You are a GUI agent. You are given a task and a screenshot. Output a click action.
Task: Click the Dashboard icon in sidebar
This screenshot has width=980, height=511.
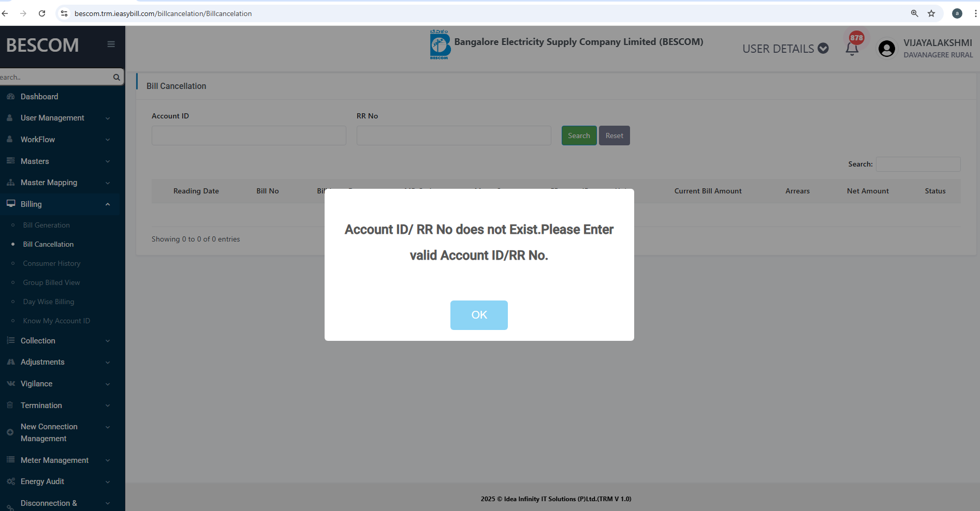point(10,97)
